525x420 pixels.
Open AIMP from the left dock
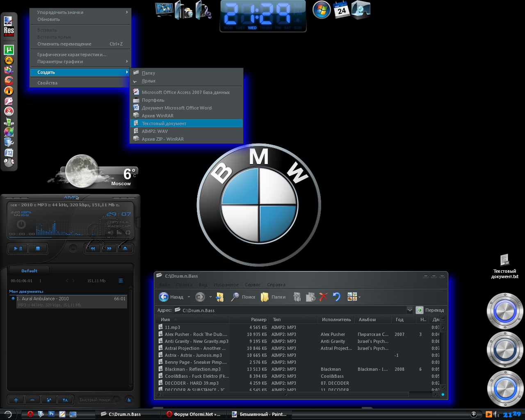[9, 60]
